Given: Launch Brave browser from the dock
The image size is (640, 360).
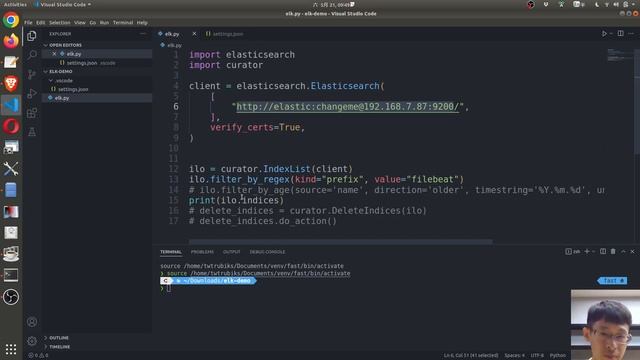Looking at the screenshot, I should tap(11, 83).
